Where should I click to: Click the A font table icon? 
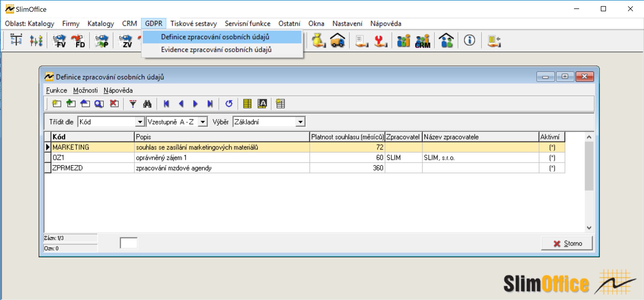[x=262, y=104]
